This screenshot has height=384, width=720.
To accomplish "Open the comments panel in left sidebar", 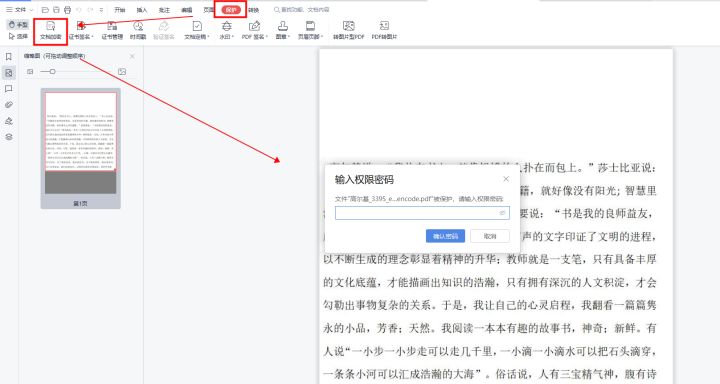I will [9, 89].
